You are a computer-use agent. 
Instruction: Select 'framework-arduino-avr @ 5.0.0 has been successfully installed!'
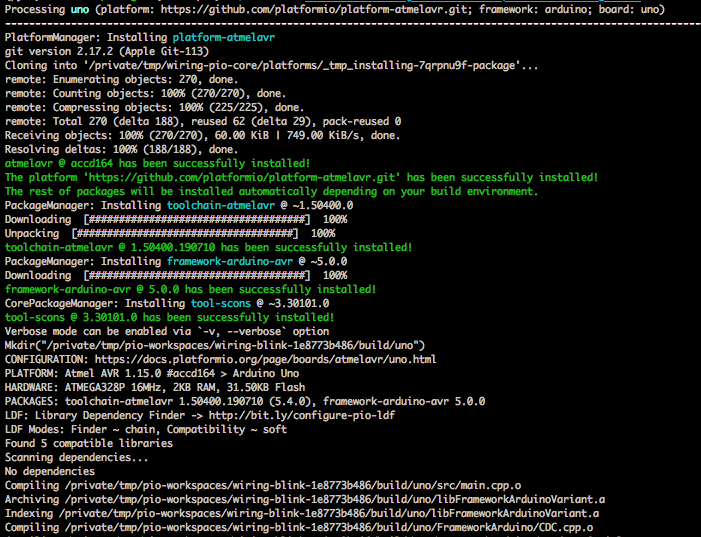[x=190, y=289]
